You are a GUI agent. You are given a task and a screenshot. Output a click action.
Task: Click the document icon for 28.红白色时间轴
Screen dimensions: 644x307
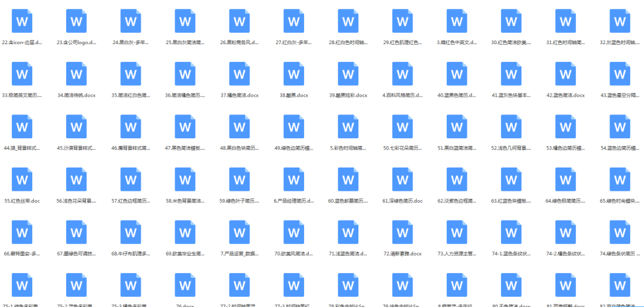(x=348, y=21)
